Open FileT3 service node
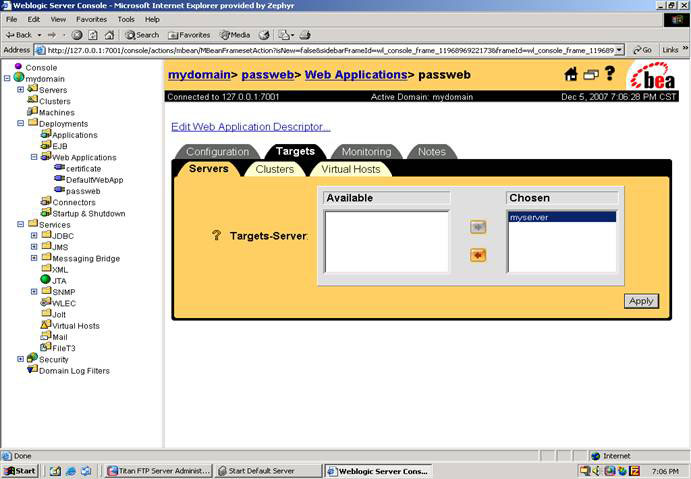This screenshot has height=479, width=691. [64, 348]
